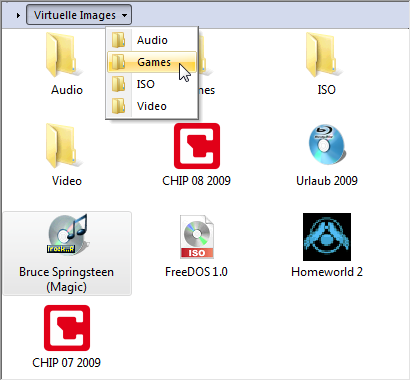Open the Video folder icon in file view
411x381 pixels.
(x=63, y=146)
